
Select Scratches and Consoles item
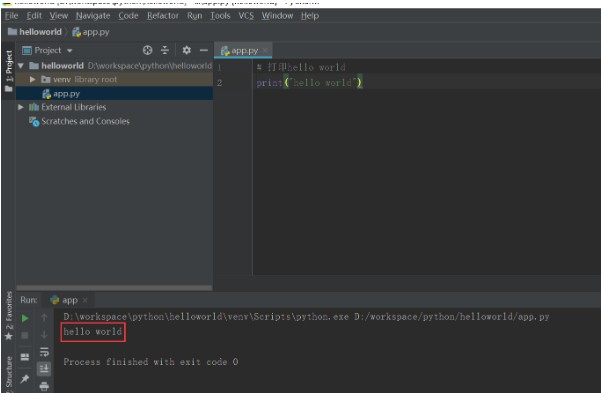[x=79, y=121]
